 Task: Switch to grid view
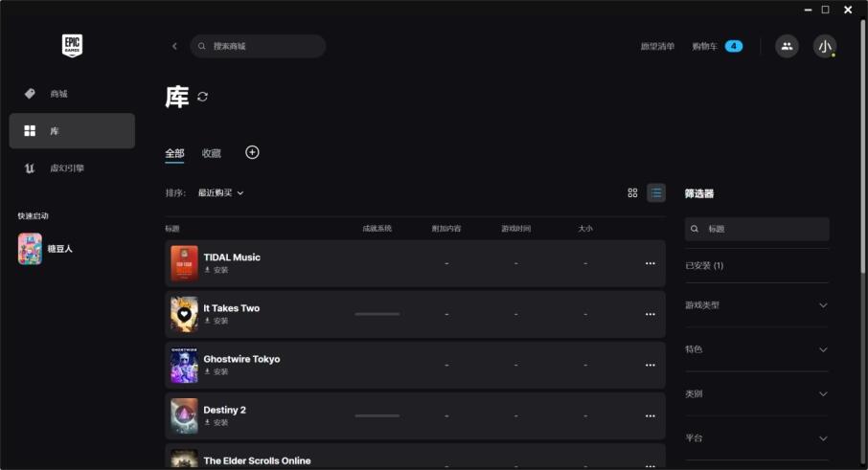click(632, 192)
